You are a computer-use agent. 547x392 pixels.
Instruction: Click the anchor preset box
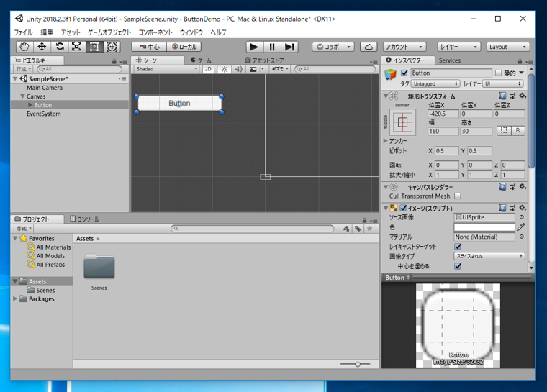pyautogui.click(x=402, y=122)
